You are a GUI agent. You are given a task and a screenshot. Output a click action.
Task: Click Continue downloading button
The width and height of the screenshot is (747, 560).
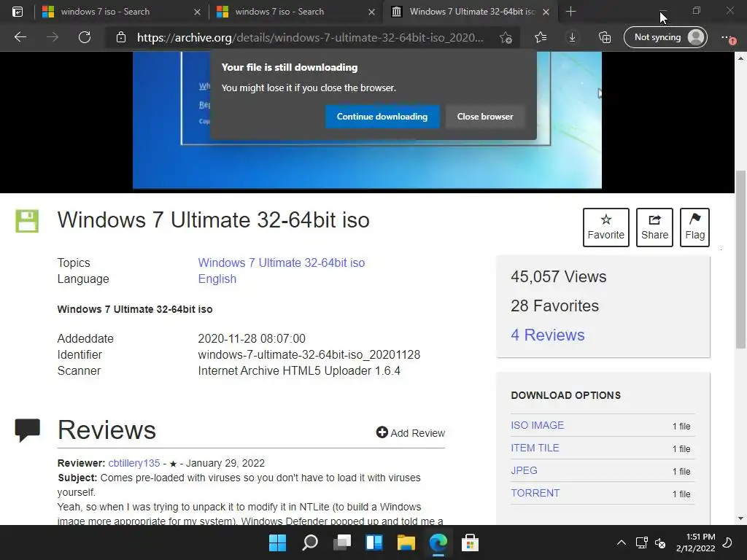point(382,117)
